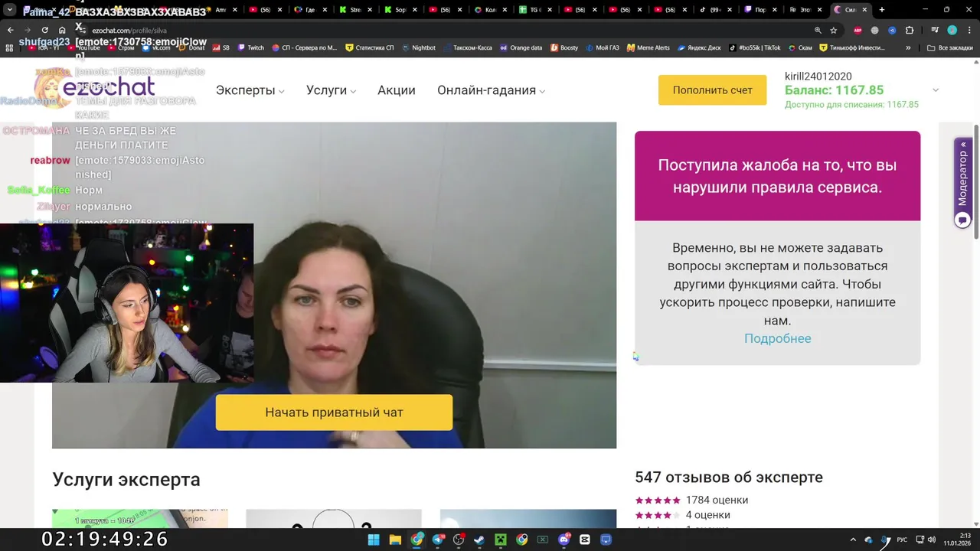
Task: Open File Explorer from the taskbar
Action: pos(395,540)
